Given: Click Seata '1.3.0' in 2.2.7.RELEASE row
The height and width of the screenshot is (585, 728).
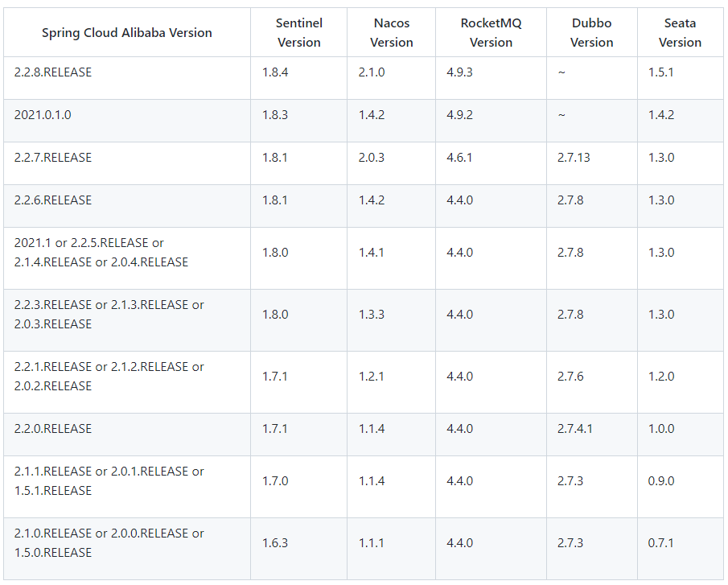Looking at the screenshot, I should [x=661, y=158].
